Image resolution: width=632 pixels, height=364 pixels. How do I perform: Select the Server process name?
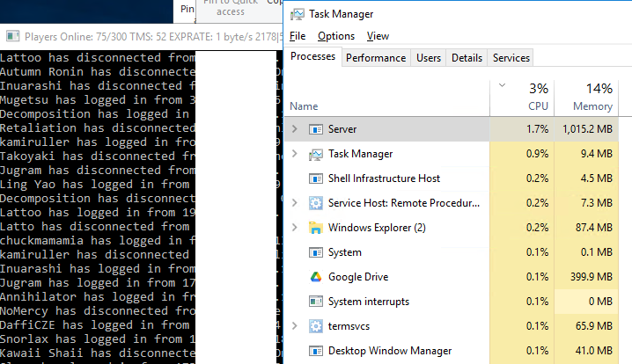342,129
